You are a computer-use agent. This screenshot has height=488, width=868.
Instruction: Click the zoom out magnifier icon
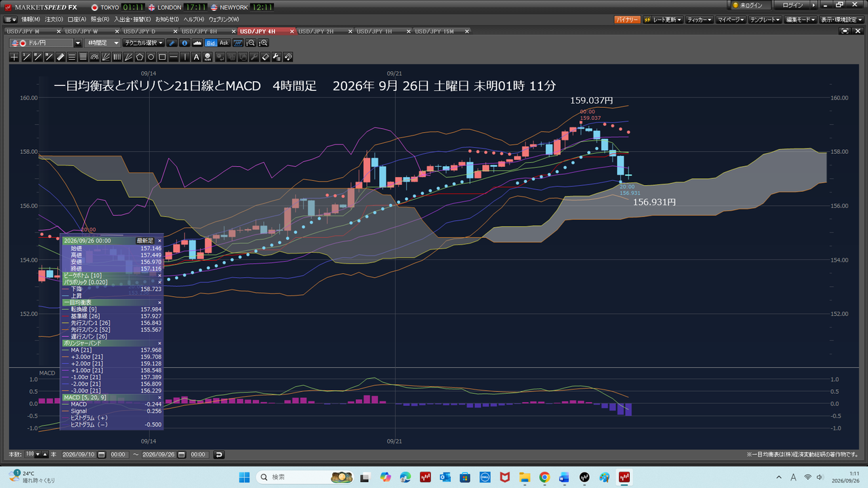[250, 43]
